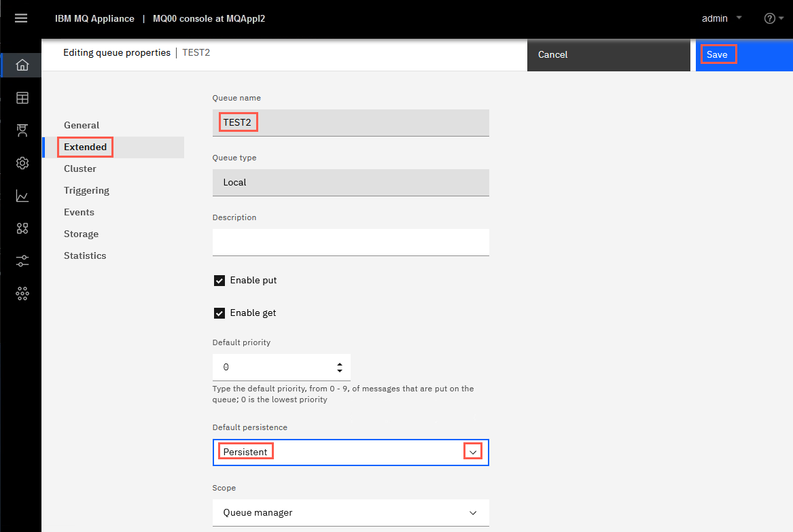Click the Queue name field TEST2
This screenshot has height=532, width=793.
pos(351,123)
